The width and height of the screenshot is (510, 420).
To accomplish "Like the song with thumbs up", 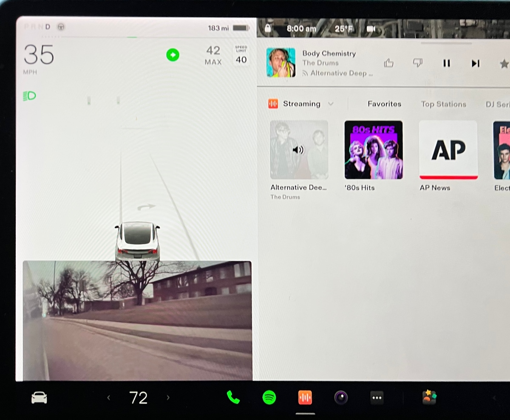I will click(x=388, y=63).
